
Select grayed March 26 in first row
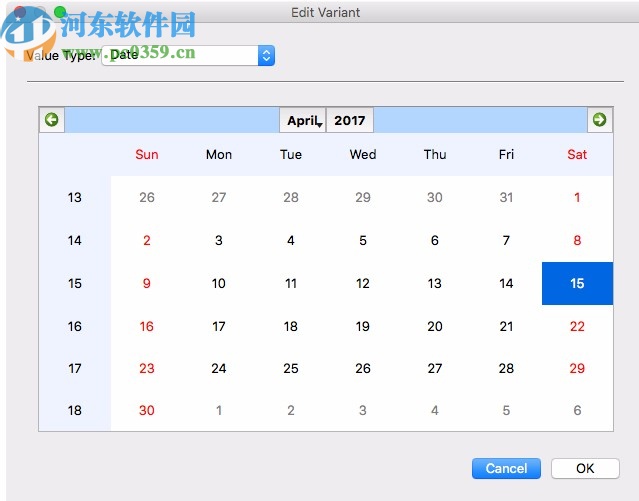(147, 197)
